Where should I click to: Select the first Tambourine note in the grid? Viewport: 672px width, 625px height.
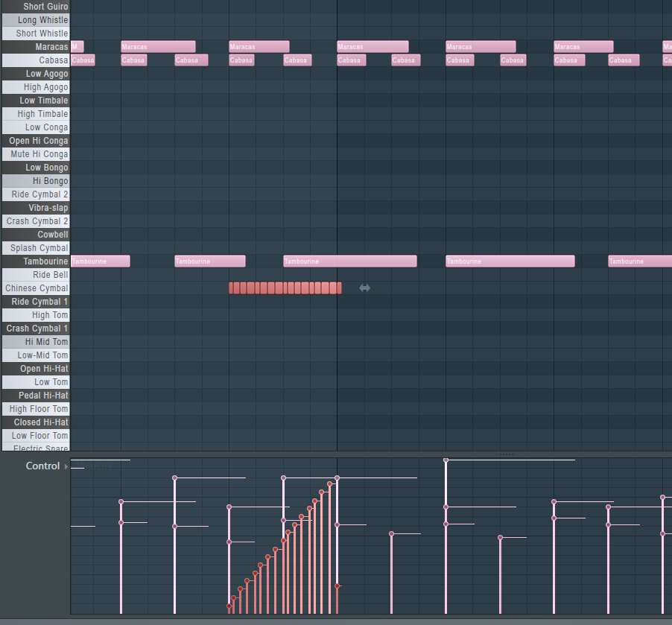coord(101,261)
